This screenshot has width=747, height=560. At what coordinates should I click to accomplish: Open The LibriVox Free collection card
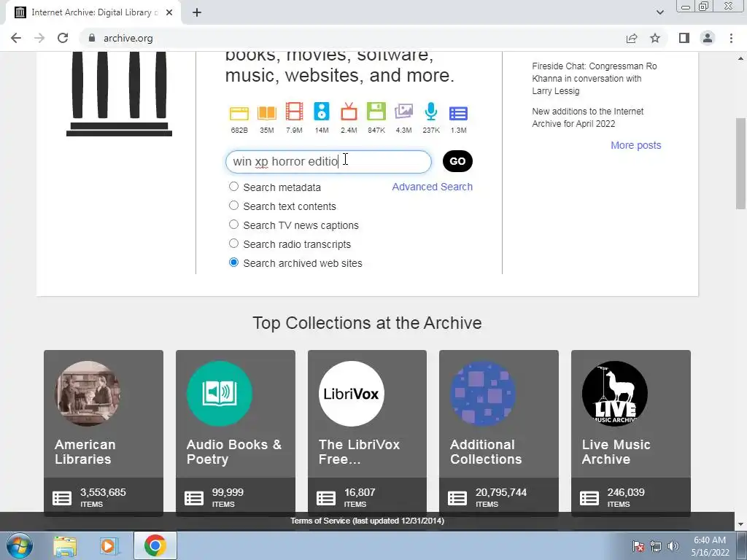368,433
